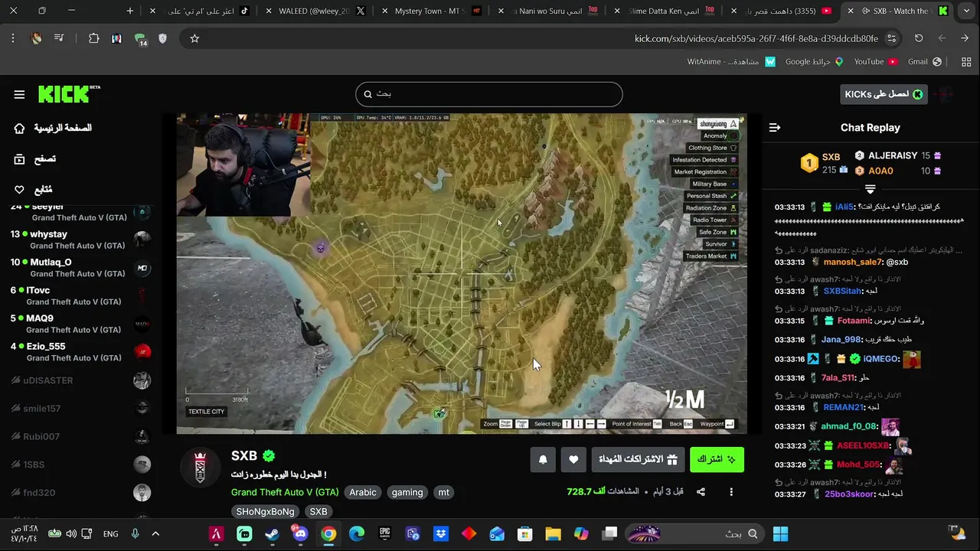The image size is (980, 551).
Task: Click the browser reload icon
Action: pos(919,38)
